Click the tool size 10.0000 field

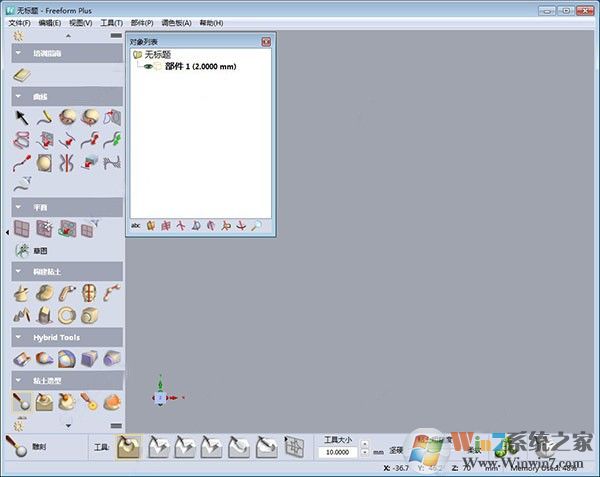pyautogui.click(x=338, y=452)
